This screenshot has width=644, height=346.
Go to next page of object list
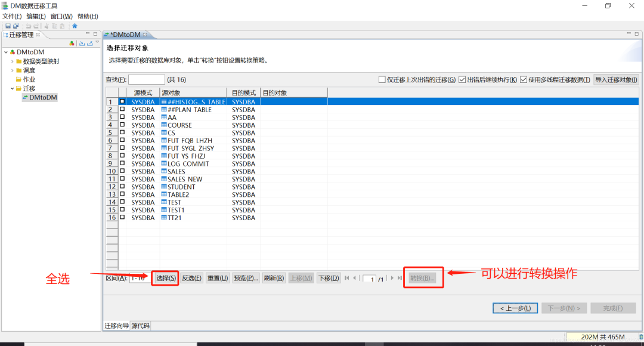point(392,278)
